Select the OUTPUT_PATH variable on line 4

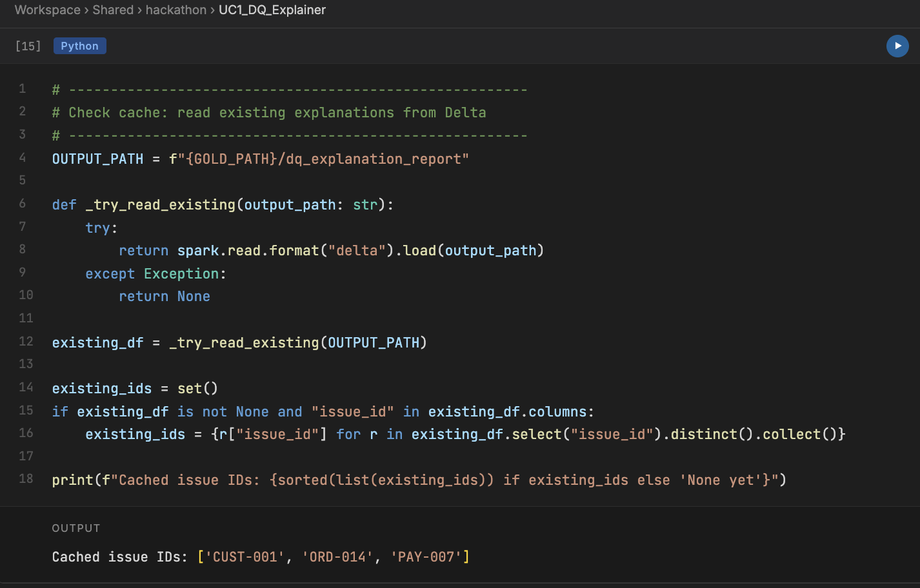(97, 159)
